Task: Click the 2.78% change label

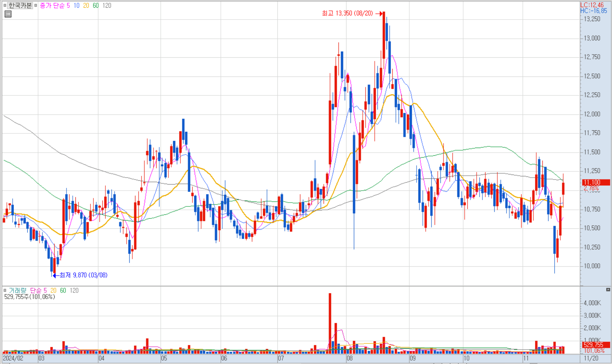Action: (591, 188)
